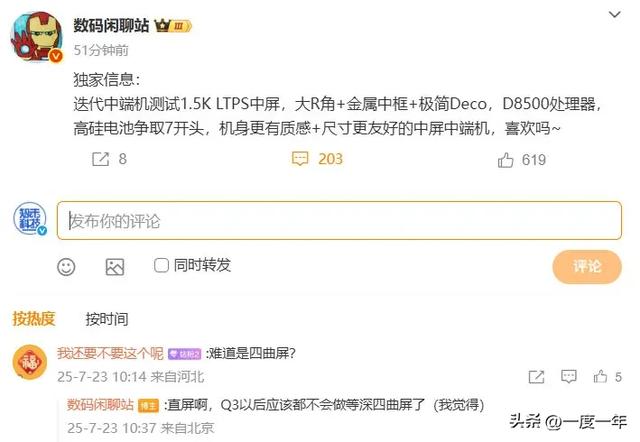
Task: Click the commenter's red 福 avatar
Action: (30, 362)
